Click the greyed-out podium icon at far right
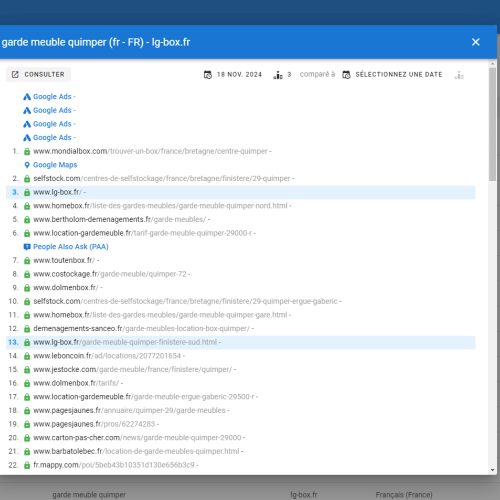Viewport: 500px width, 500px height. point(459,75)
